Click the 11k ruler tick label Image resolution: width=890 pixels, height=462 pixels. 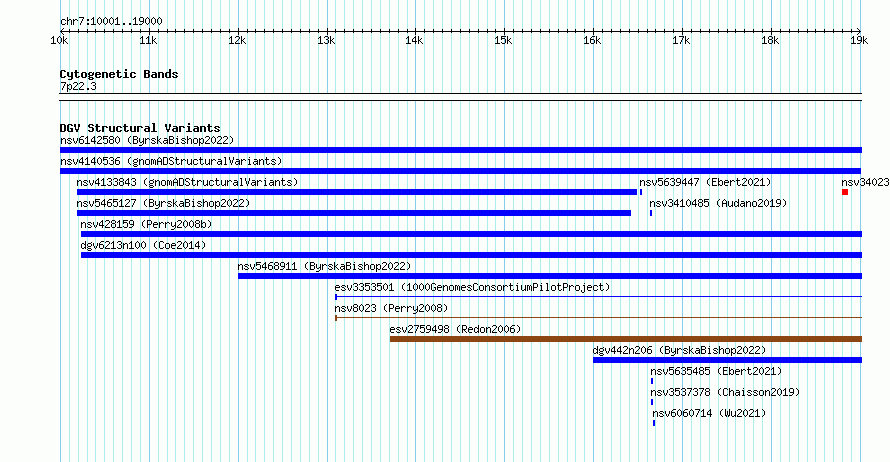click(x=148, y=40)
